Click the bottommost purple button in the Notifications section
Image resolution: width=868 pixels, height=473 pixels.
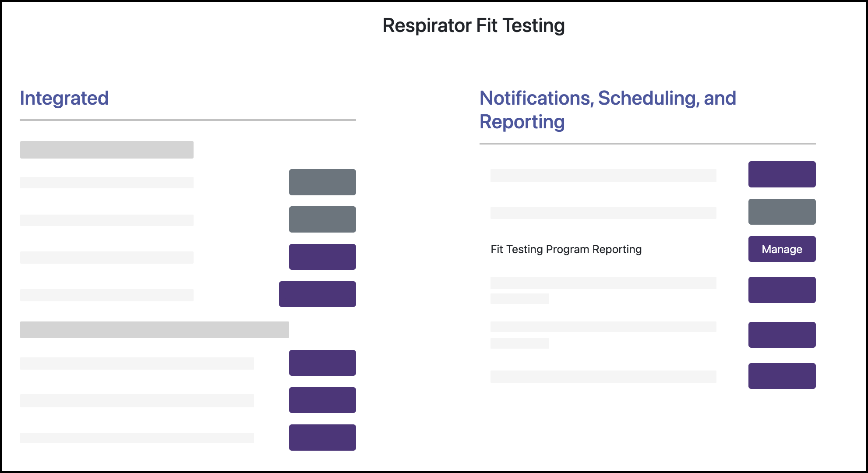tap(782, 376)
